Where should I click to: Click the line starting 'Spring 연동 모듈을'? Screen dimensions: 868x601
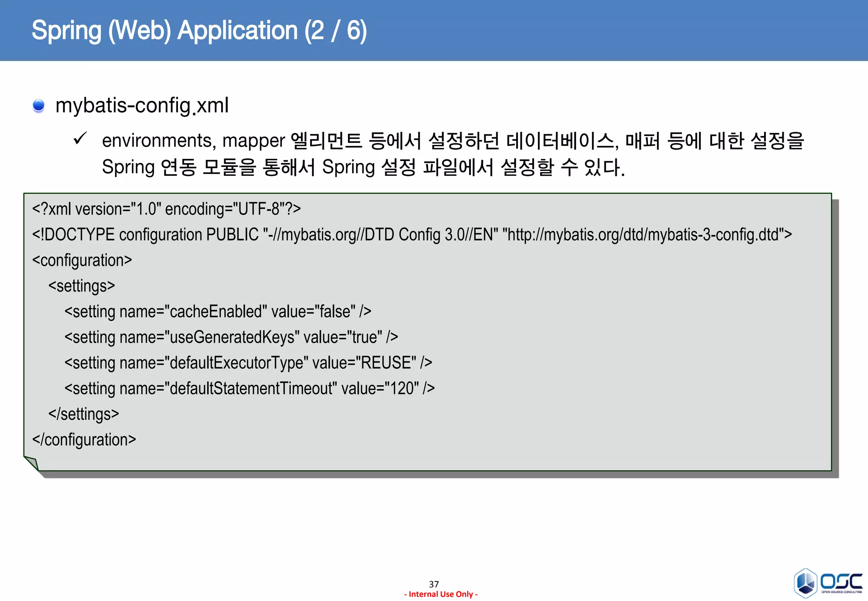point(364,167)
